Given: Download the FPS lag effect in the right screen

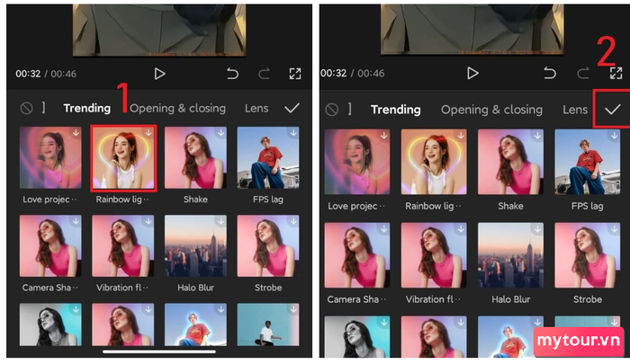Looking at the screenshot, I should pyautogui.click(x=615, y=136).
